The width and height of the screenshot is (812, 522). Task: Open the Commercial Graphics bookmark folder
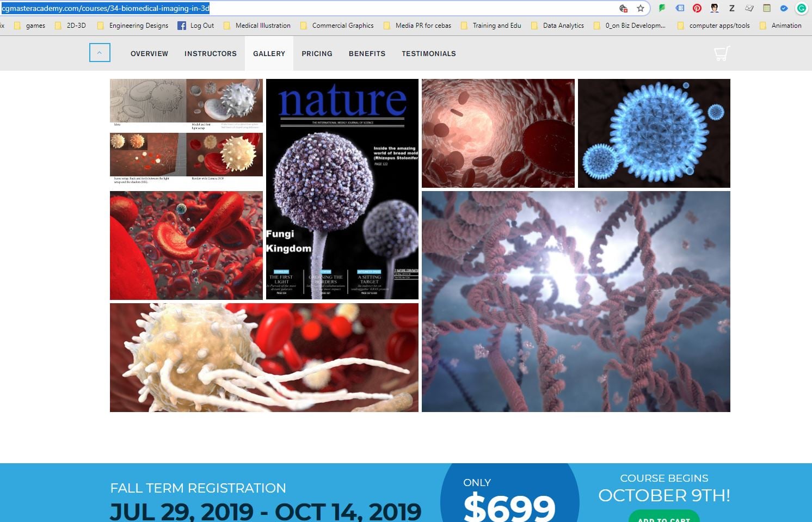pyautogui.click(x=337, y=26)
